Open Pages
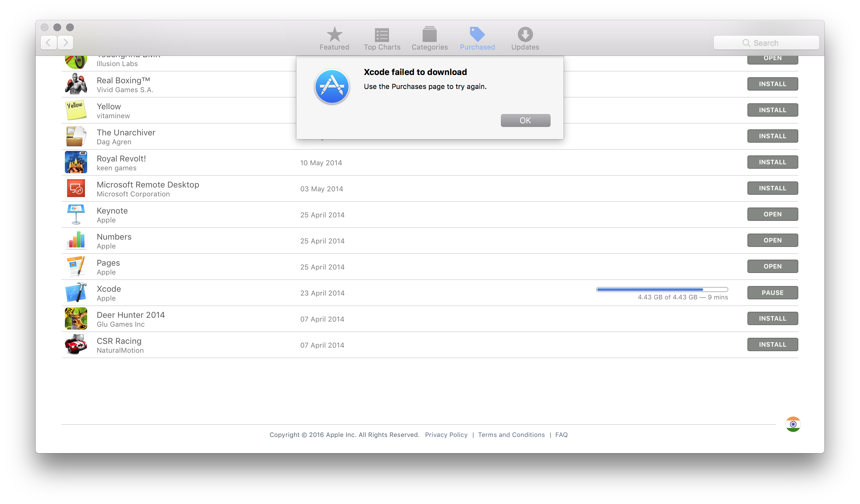The width and height of the screenshot is (860, 504). tap(772, 266)
